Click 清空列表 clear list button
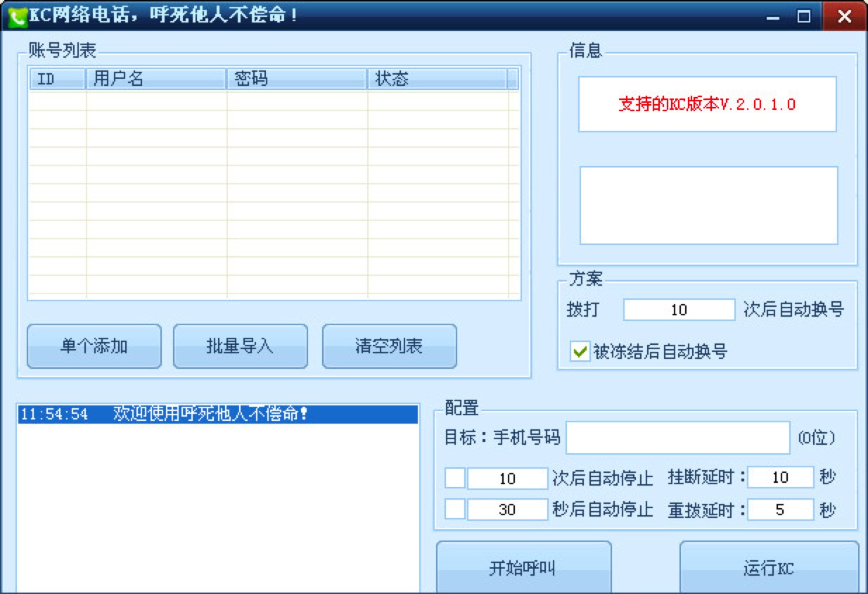868x594 pixels. tap(390, 346)
